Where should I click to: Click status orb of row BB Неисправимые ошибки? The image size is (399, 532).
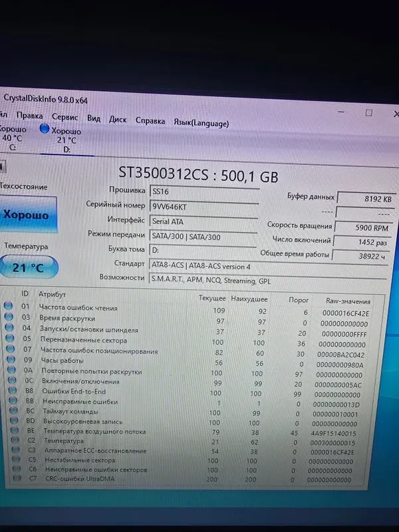pos(13,400)
